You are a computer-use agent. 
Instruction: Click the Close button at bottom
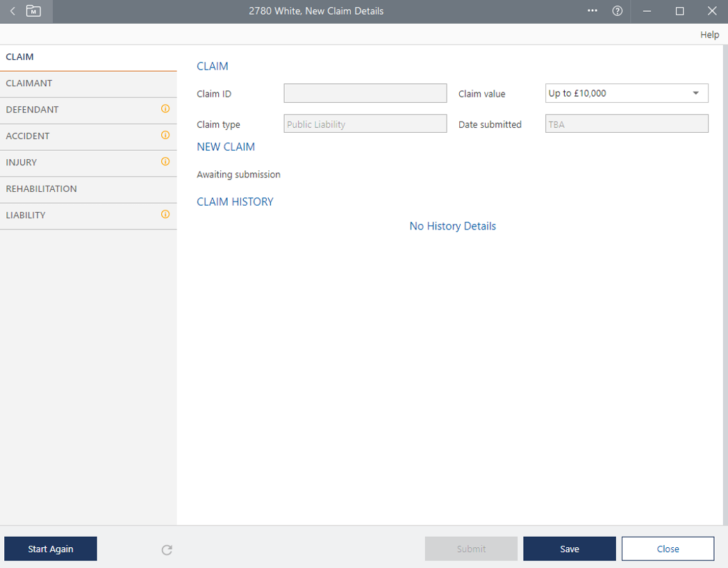point(668,549)
